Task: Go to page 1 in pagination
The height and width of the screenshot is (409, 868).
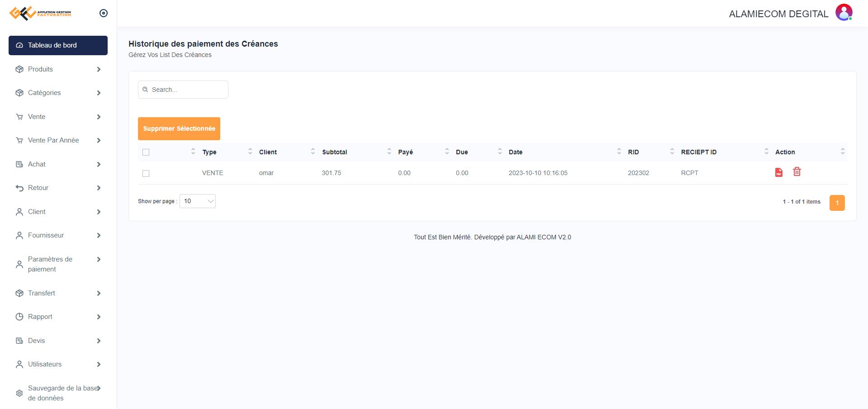Action: 837,203
